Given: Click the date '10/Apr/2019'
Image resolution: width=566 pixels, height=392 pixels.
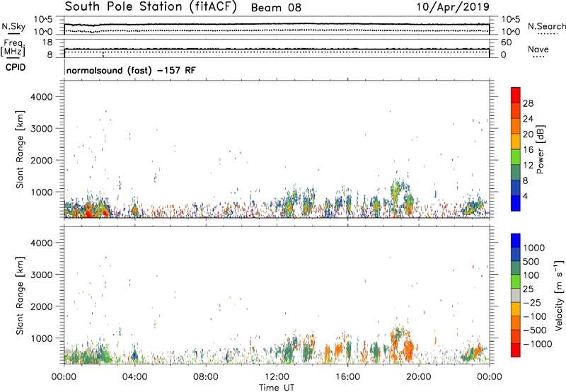Looking at the screenshot, I should (x=453, y=7).
